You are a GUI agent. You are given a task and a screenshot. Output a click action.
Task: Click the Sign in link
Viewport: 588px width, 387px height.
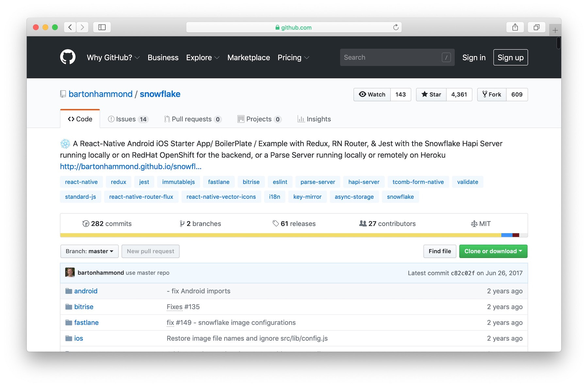click(474, 58)
